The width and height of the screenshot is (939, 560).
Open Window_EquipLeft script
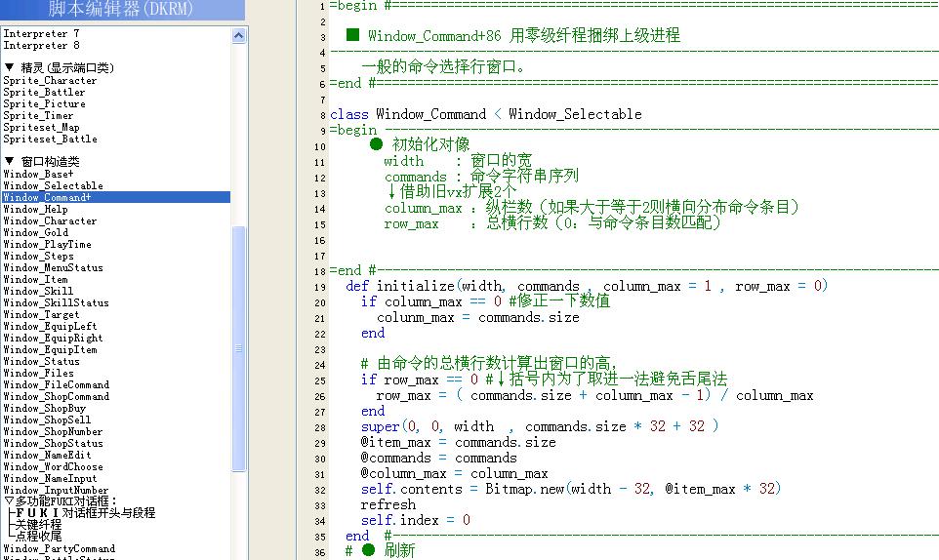pyautogui.click(x=50, y=326)
